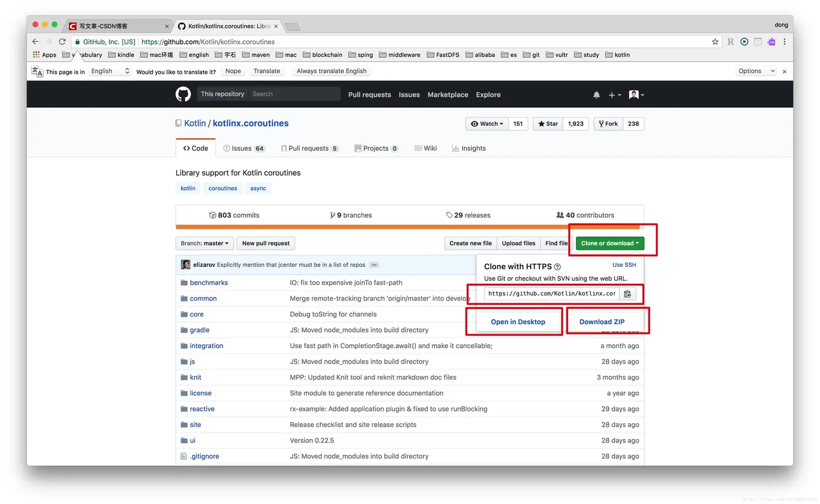The height and width of the screenshot is (504, 820).
Task: Click the Kotlin organization link in the title
Action: coord(195,124)
